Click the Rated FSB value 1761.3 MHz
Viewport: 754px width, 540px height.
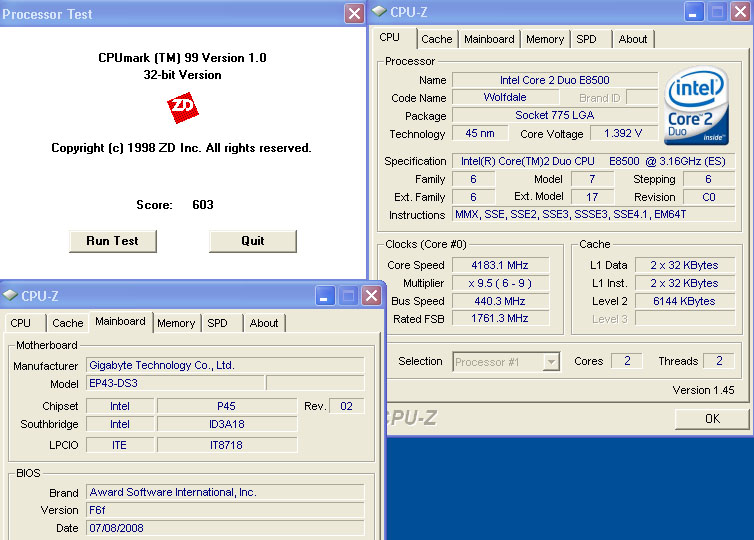click(500, 318)
